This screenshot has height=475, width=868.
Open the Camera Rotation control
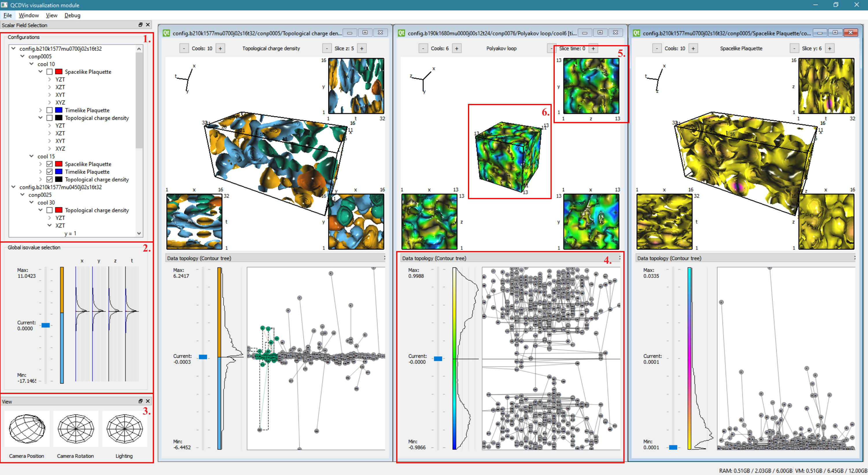coord(75,428)
